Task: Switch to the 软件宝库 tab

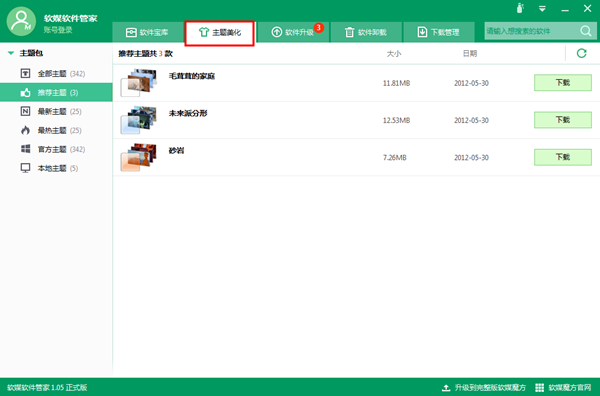Action: (147, 32)
